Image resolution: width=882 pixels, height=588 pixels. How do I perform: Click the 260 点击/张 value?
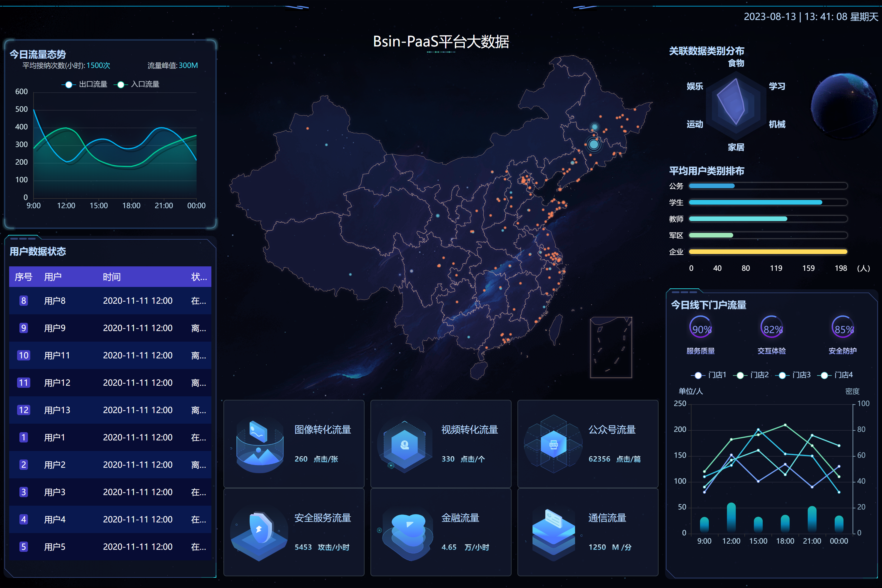316,459
